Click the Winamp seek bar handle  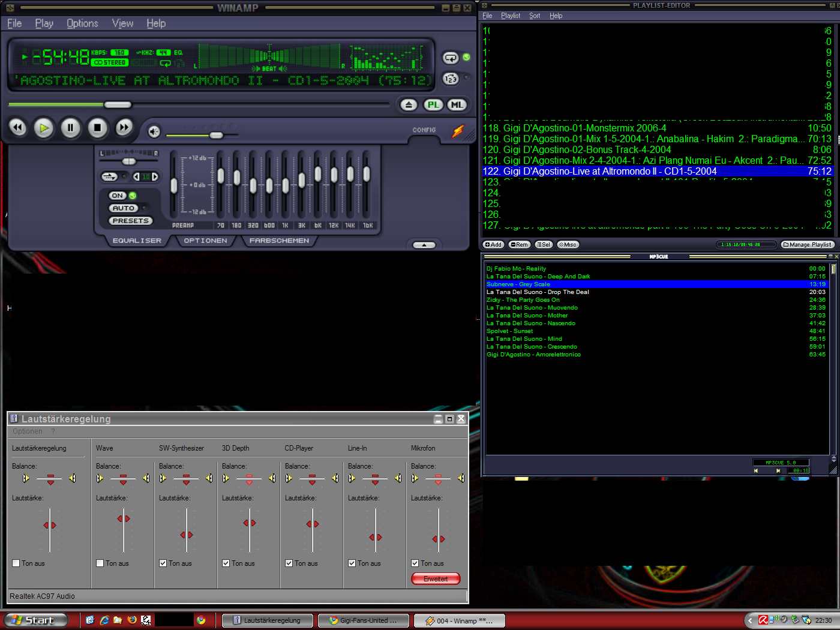point(118,104)
